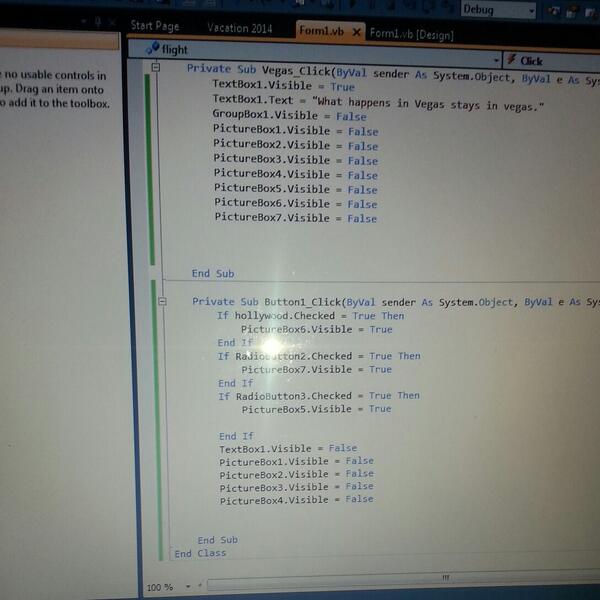Click PictureBox6.Visible = True line
The image size is (600, 600).
[316, 329]
